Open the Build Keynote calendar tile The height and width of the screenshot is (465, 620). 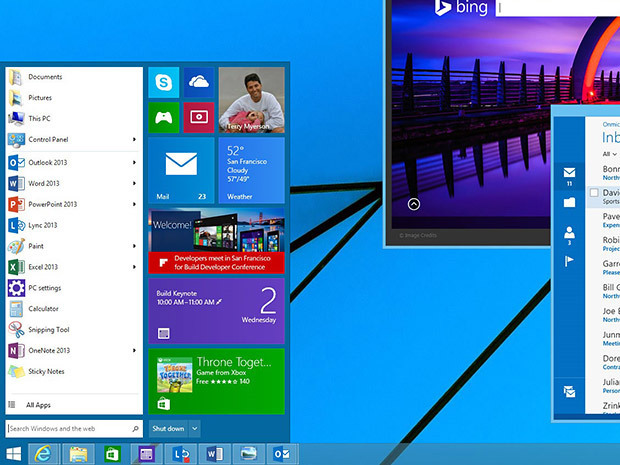[x=216, y=311]
